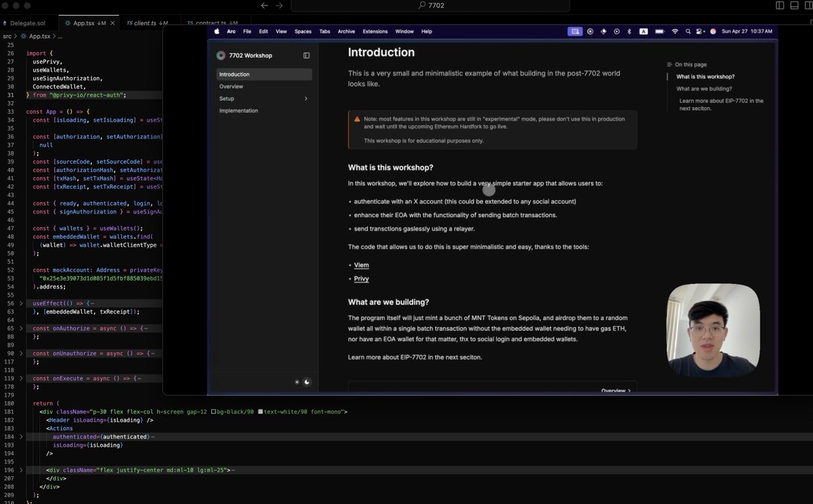
Task: Click the battery status icon
Action: 659,31
